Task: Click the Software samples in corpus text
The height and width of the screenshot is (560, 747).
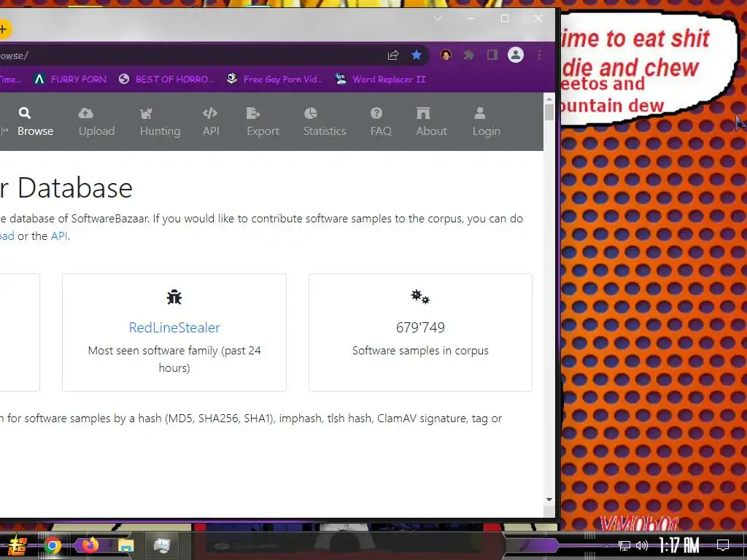Action: click(x=420, y=351)
